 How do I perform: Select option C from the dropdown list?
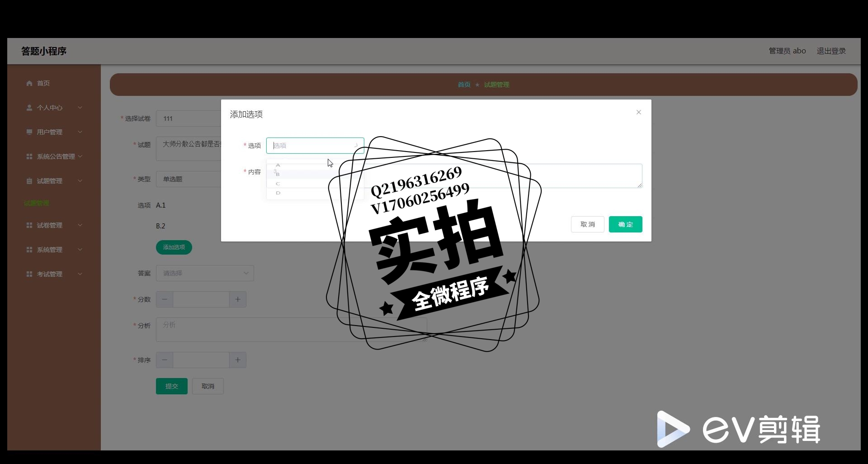(315, 184)
